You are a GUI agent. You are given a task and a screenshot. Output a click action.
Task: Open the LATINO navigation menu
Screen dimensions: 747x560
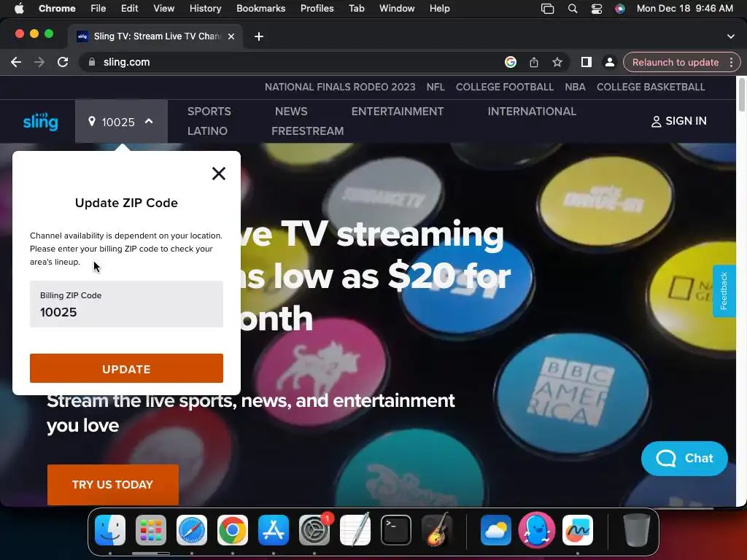click(207, 131)
